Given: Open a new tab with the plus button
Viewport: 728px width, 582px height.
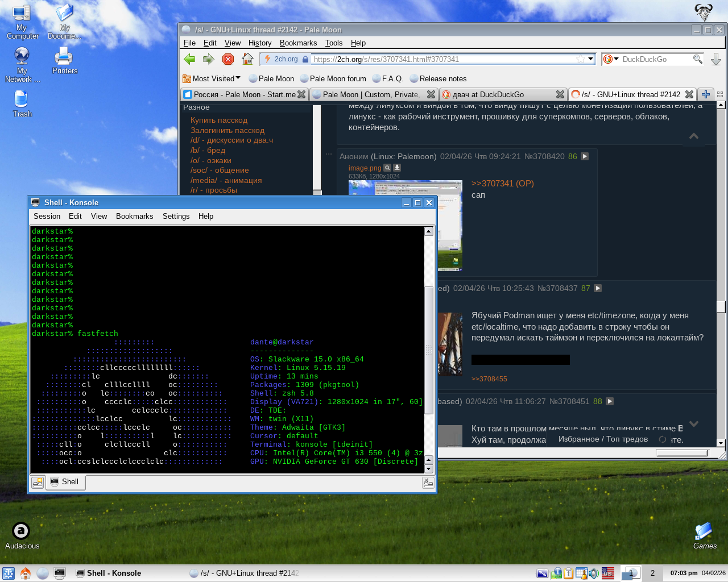Looking at the screenshot, I should pos(705,94).
